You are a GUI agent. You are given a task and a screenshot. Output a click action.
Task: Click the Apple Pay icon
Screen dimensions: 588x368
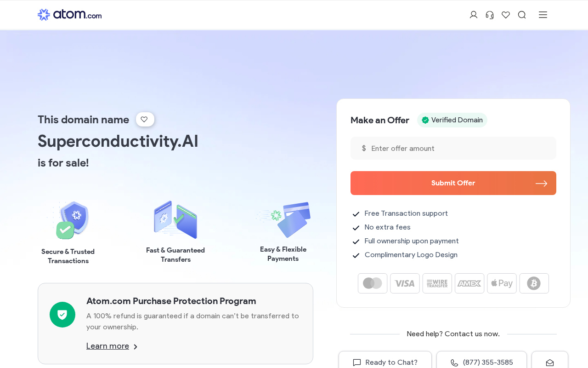pyautogui.click(x=502, y=283)
